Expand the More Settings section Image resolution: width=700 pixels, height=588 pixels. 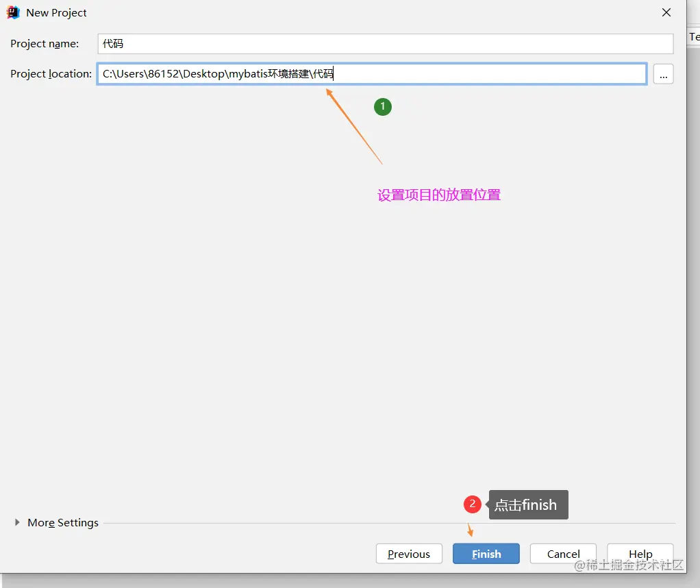[x=17, y=522]
